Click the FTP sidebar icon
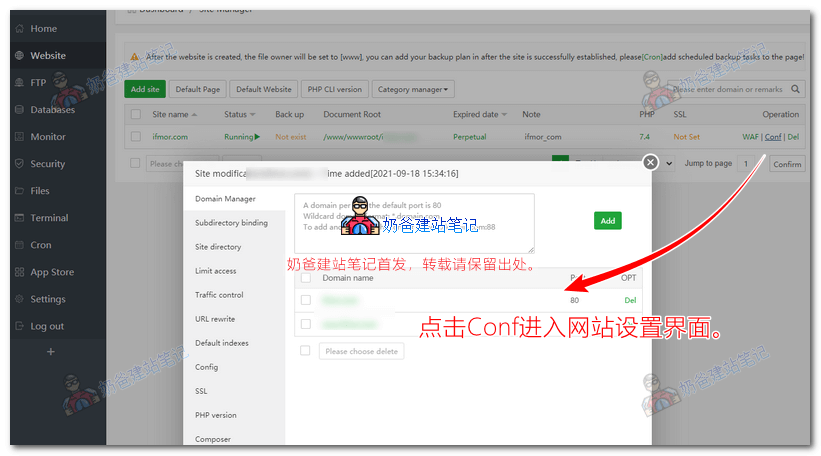The height and width of the screenshot is (456, 821). coord(20,83)
